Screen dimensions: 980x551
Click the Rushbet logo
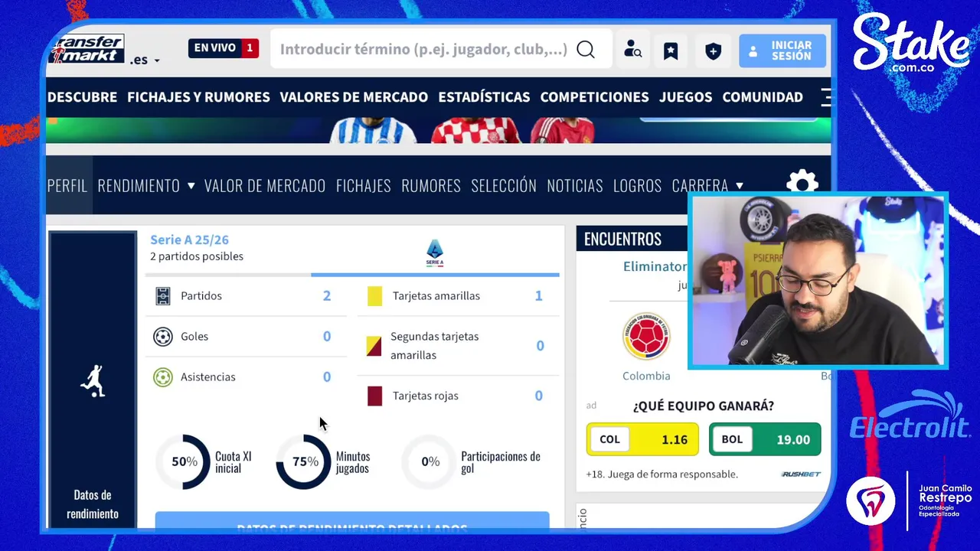point(801,474)
